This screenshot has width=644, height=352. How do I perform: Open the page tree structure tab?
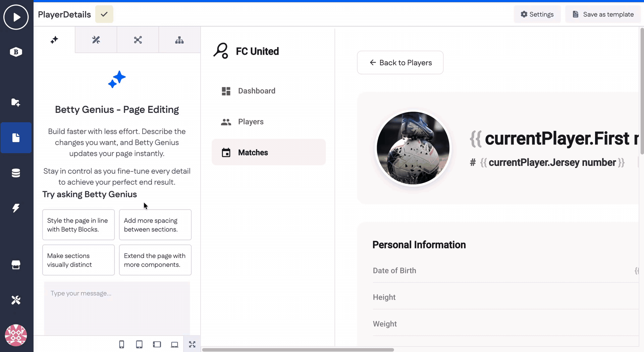(179, 40)
